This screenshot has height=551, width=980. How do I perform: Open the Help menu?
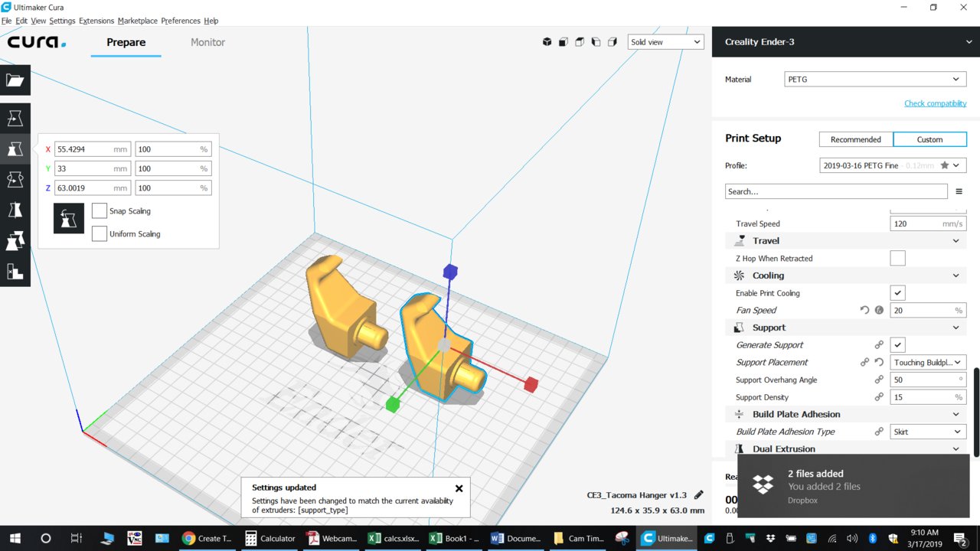(x=211, y=21)
